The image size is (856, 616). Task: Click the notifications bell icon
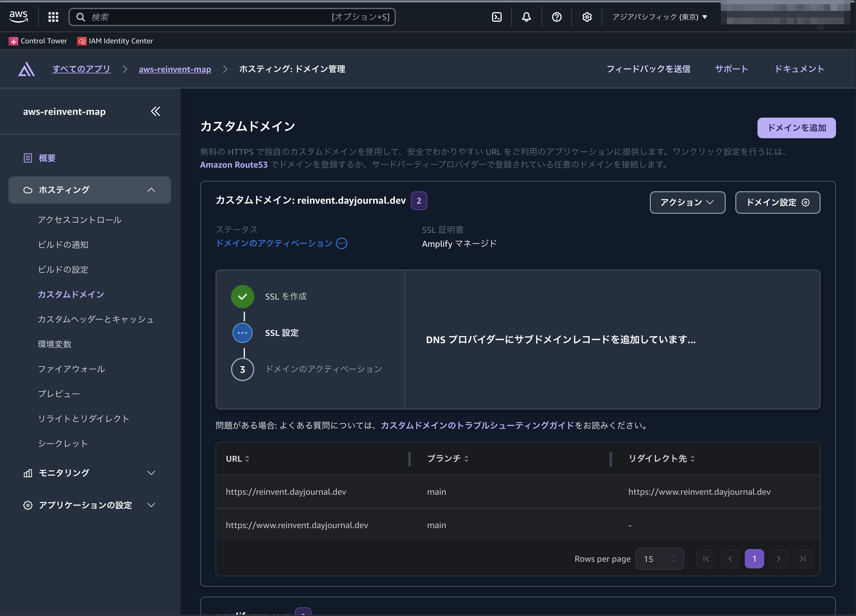527,17
